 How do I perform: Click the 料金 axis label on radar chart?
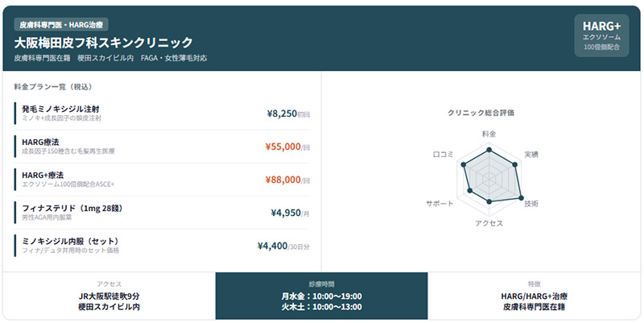tap(489, 133)
